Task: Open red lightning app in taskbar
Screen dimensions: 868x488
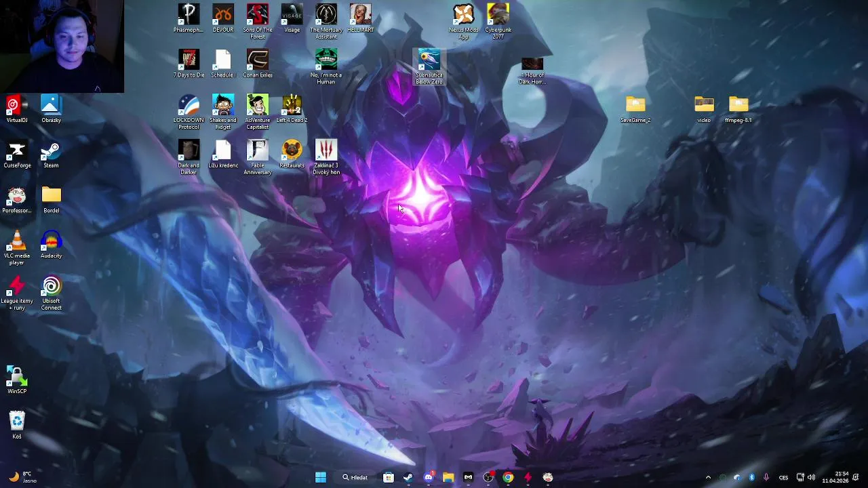Action: coord(528,477)
